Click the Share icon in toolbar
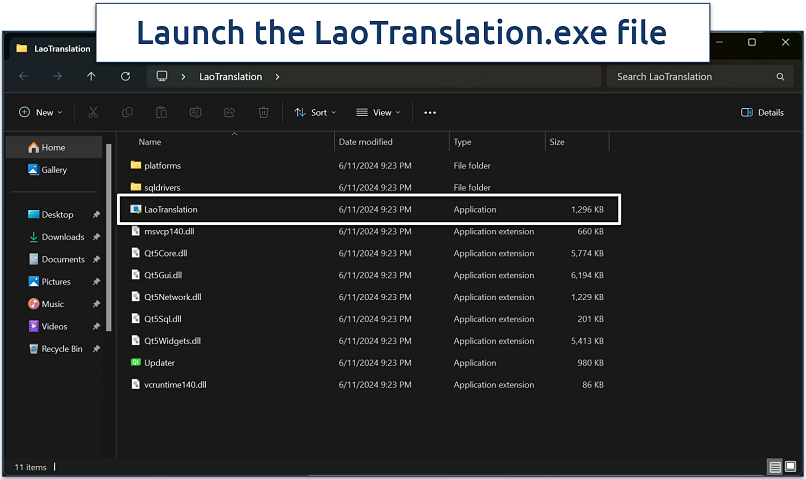 point(229,113)
